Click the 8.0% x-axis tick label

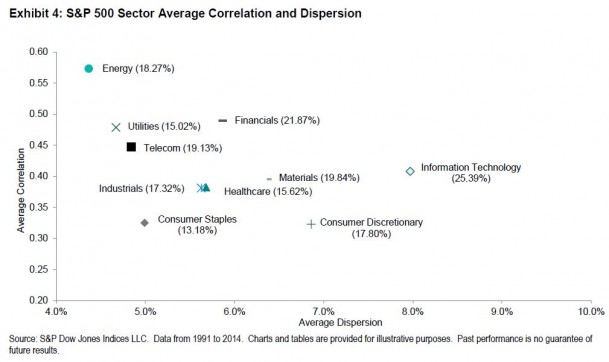click(412, 312)
